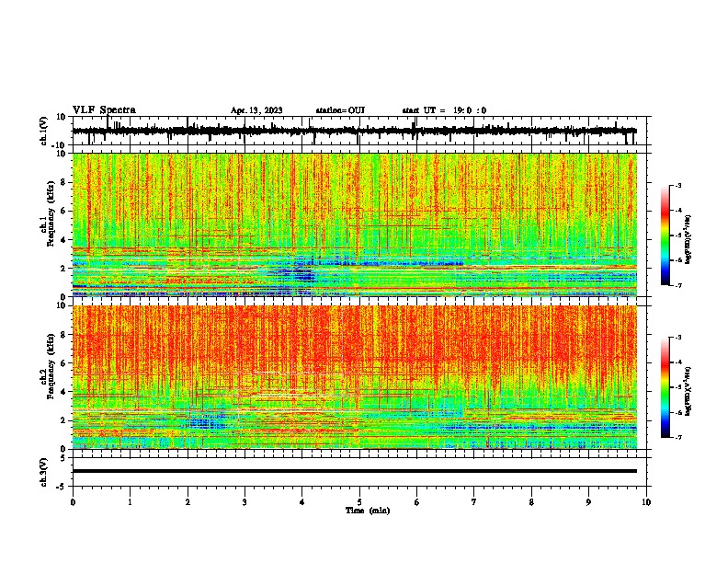The width and height of the screenshot is (728, 563).
Task: Select the date text "Apr. 13, 2023"
Action: (x=256, y=110)
